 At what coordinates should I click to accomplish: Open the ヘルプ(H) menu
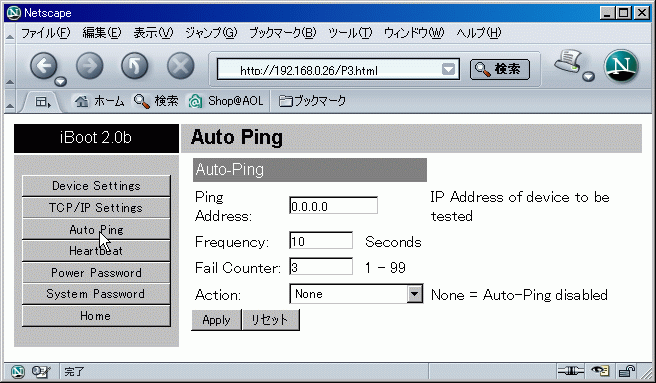point(479,33)
